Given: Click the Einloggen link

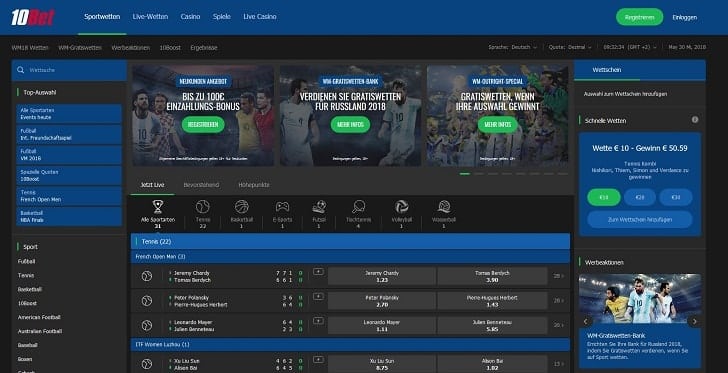Looking at the screenshot, I should pyautogui.click(x=684, y=18).
